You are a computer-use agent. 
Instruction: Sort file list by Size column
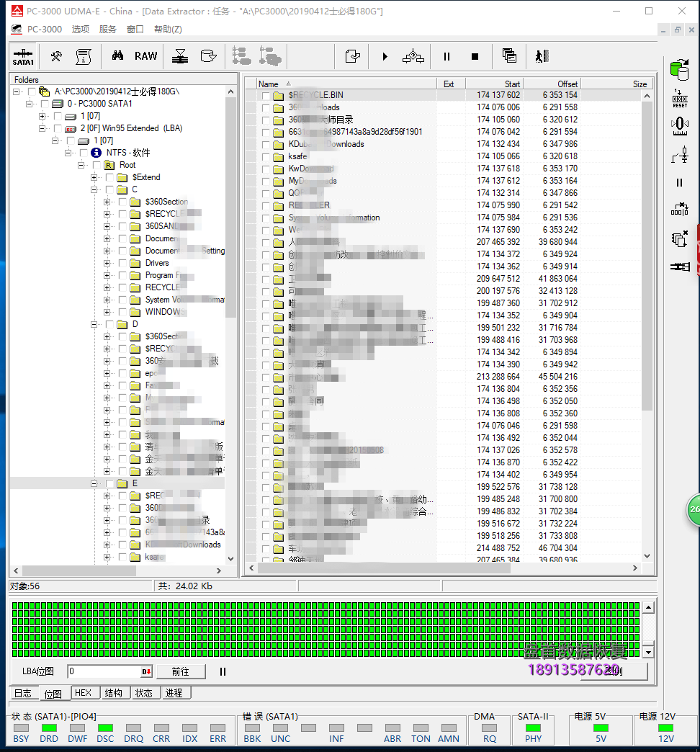[617, 84]
